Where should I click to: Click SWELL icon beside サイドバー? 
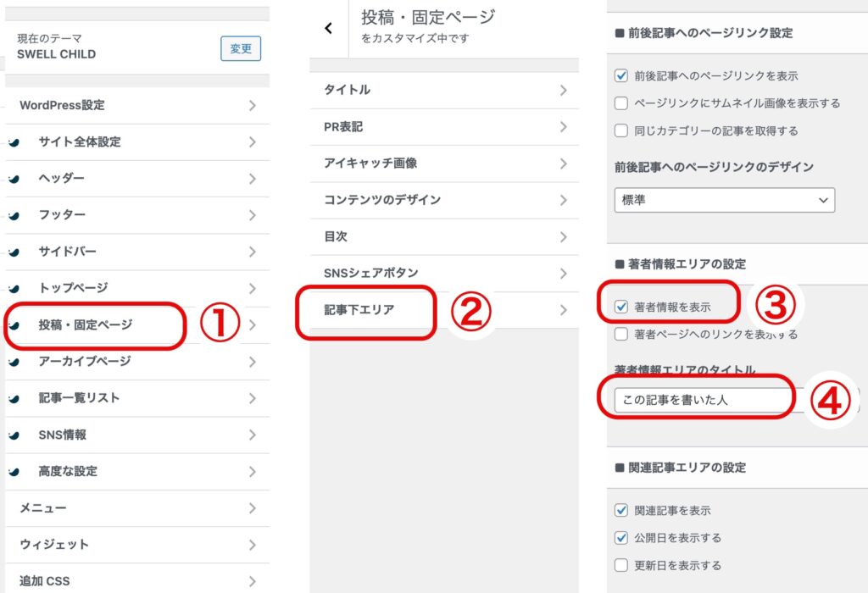[x=14, y=252]
